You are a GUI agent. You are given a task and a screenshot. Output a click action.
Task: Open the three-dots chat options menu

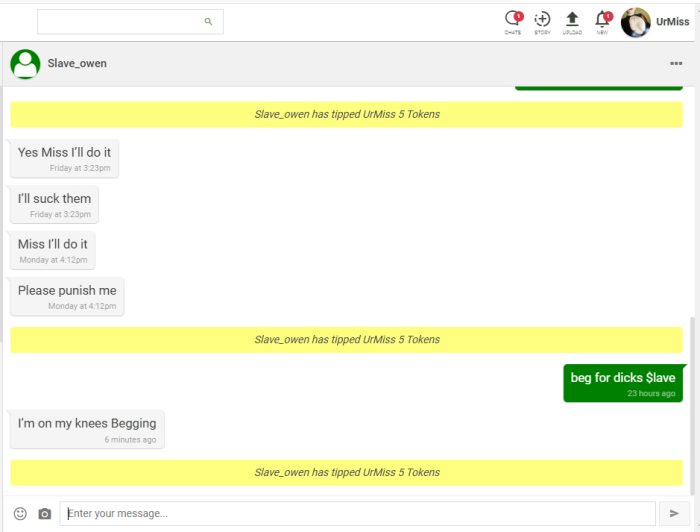click(x=676, y=64)
